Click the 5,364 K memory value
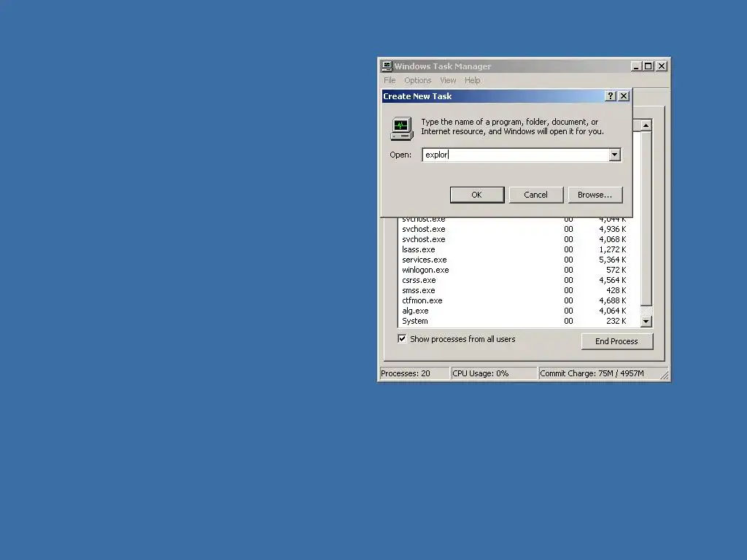The image size is (747, 560). tap(613, 260)
